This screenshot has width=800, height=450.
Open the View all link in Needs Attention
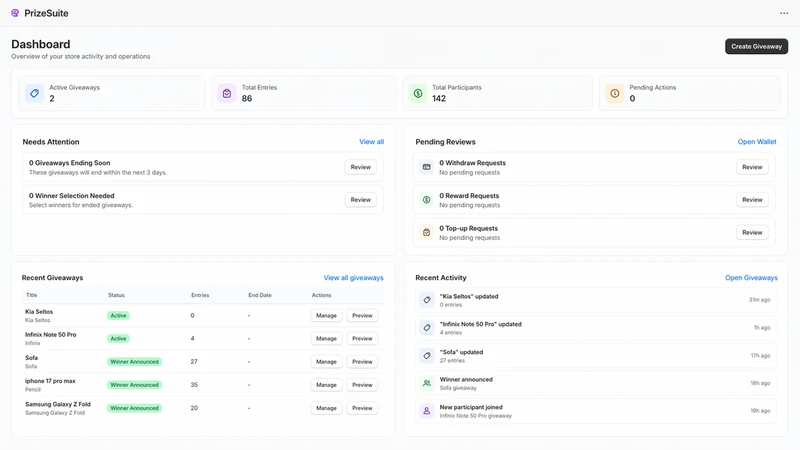click(371, 142)
